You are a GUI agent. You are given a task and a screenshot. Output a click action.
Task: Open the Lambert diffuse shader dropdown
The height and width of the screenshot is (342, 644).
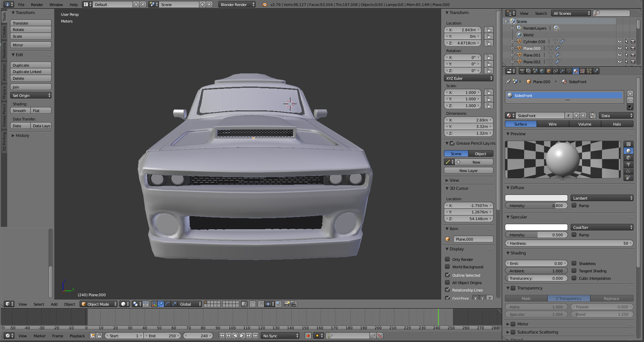click(x=602, y=198)
